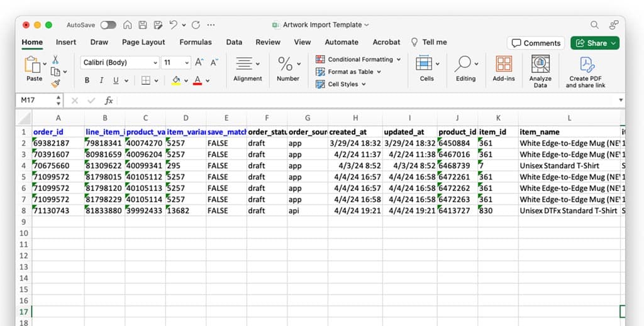Click the Cut scissors icon
The image size is (644, 326).
(x=55, y=60)
